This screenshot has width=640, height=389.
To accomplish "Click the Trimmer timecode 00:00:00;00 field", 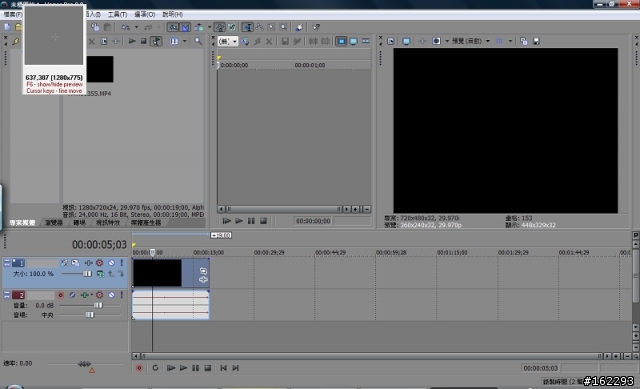I will 313,221.
